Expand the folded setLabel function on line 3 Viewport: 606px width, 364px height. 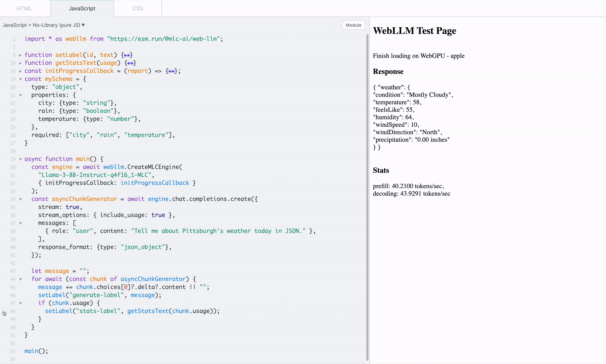click(x=20, y=55)
